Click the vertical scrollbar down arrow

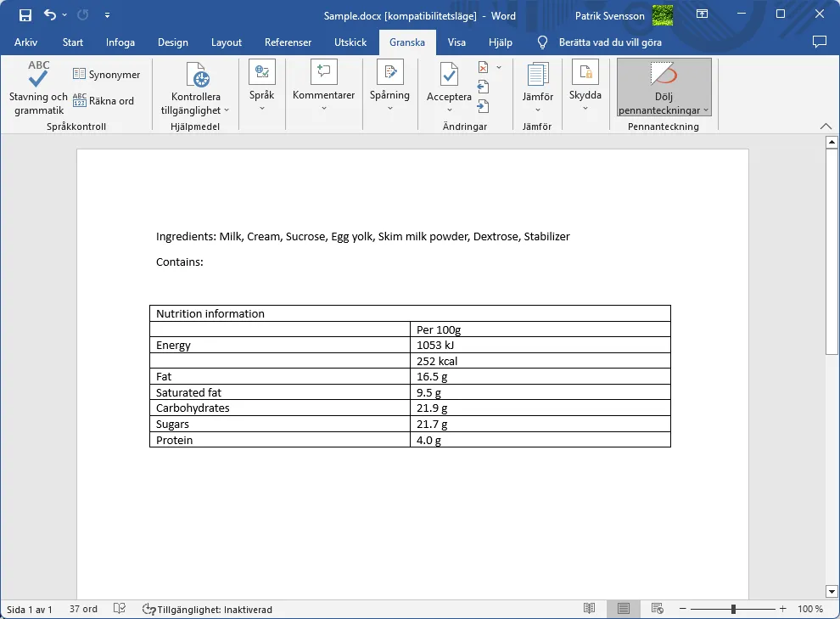[832, 592]
